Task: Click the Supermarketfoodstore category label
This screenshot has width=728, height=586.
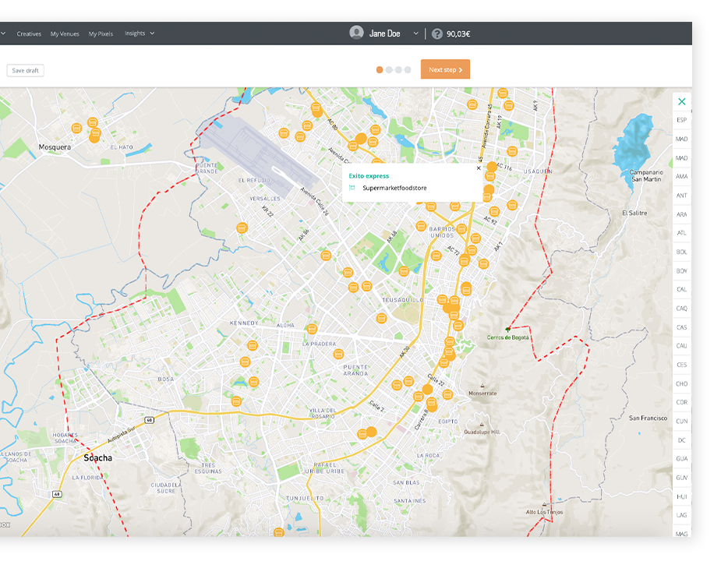Action: pyautogui.click(x=394, y=188)
